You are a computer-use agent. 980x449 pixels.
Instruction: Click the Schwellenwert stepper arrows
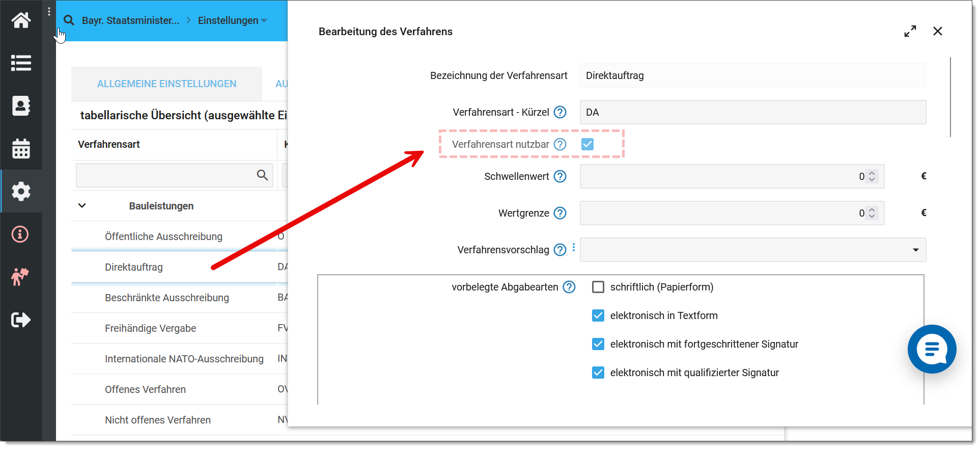point(872,176)
